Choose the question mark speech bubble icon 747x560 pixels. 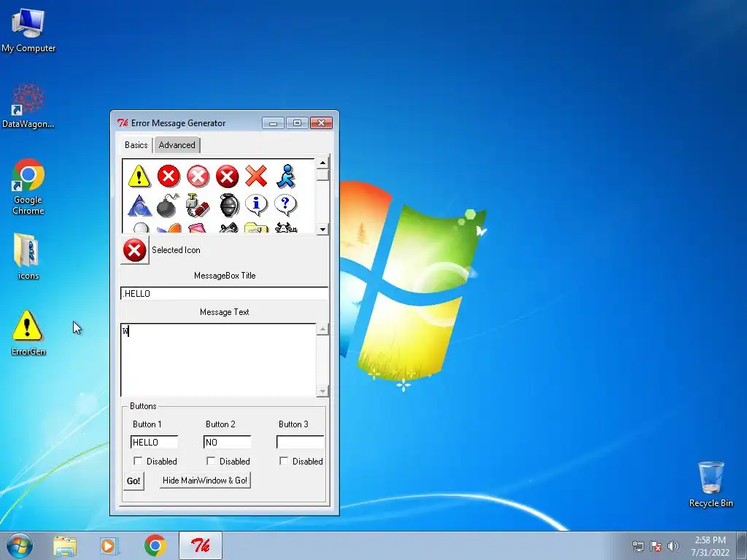[286, 205]
